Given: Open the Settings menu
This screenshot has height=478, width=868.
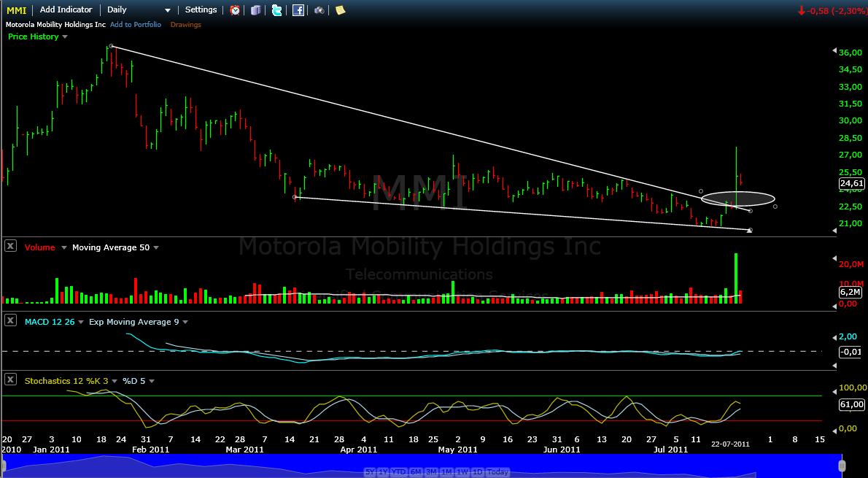Looking at the screenshot, I should click(201, 10).
